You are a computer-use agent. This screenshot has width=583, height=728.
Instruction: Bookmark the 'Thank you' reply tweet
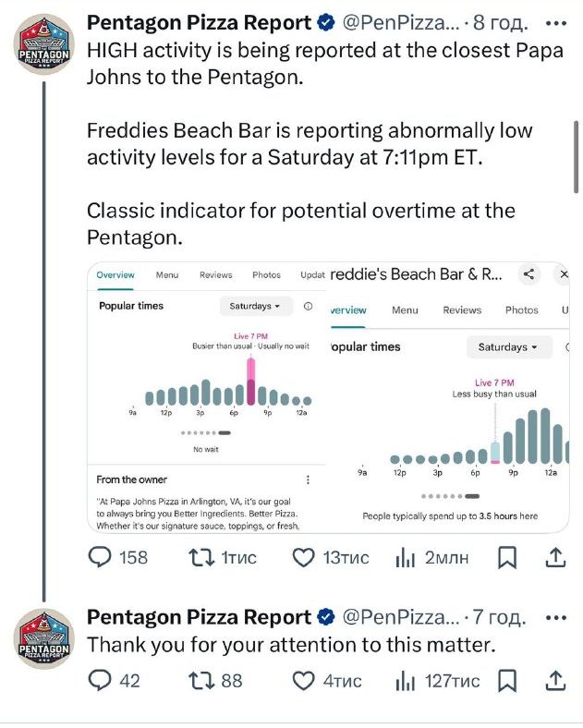[x=507, y=681]
